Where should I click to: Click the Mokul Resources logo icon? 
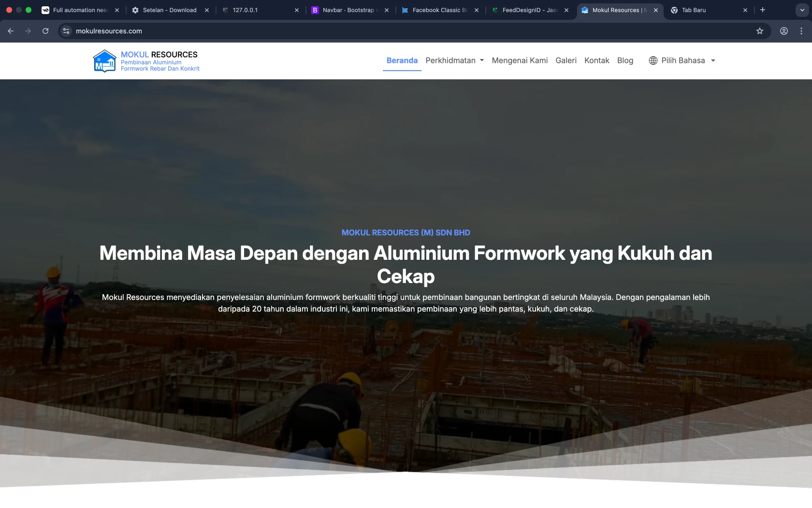[x=104, y=61]
